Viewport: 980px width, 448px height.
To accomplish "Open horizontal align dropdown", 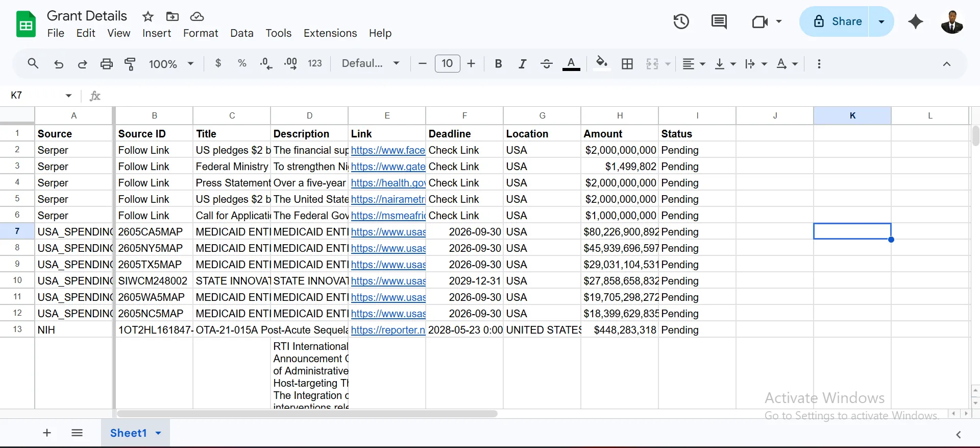I will (694, 64).
